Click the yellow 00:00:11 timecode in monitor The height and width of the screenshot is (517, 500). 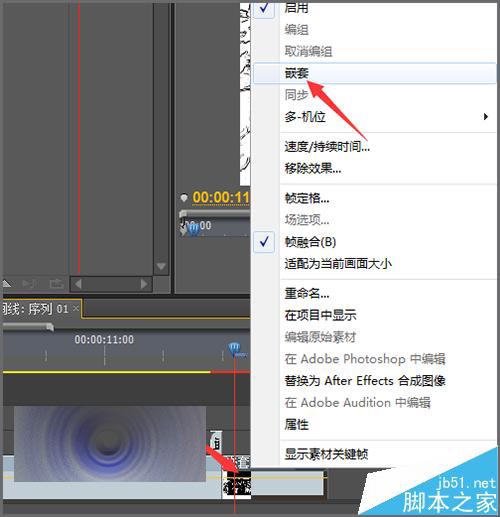tap(221, 197)
